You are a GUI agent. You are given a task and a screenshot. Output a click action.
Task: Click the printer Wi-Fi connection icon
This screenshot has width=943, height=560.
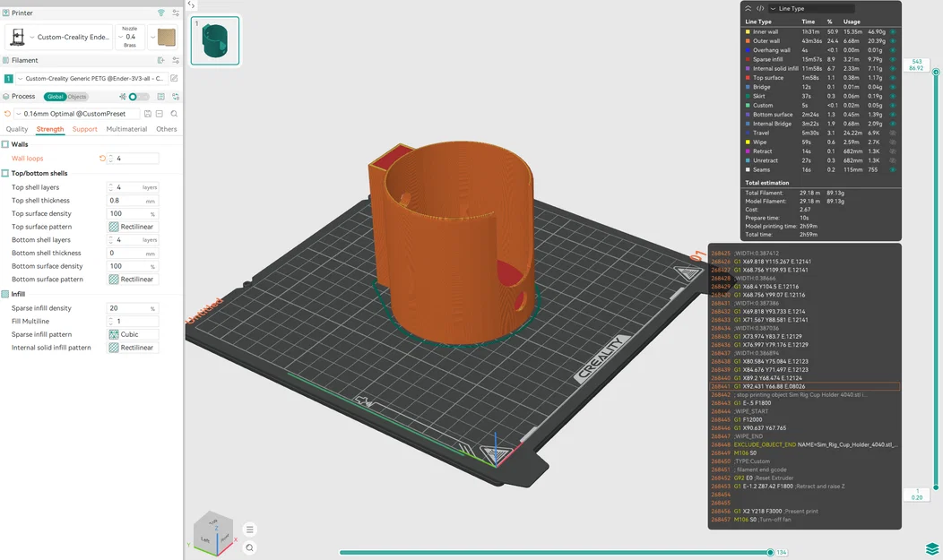coord(161,13)
